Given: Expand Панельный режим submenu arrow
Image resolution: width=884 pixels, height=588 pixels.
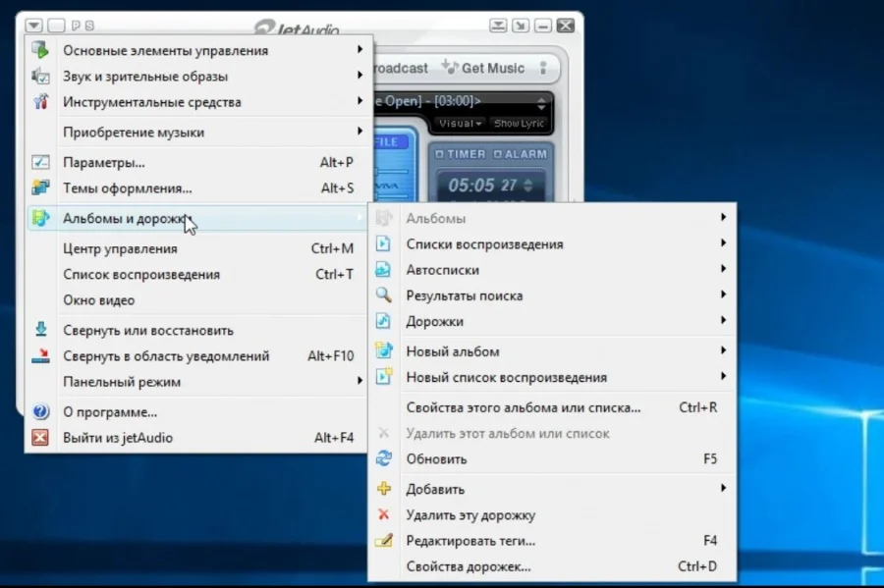Looking at the screenshot, I should pos(359,381).
